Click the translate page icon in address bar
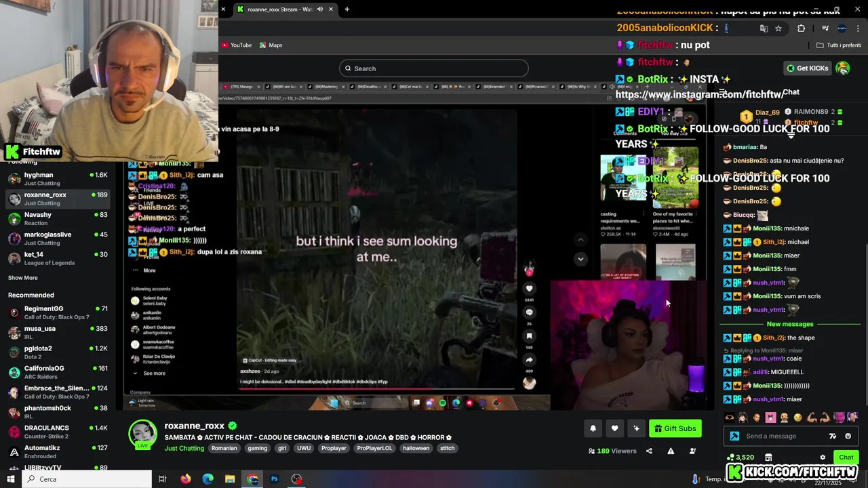The image size is (868, 488). coord(764,28)
